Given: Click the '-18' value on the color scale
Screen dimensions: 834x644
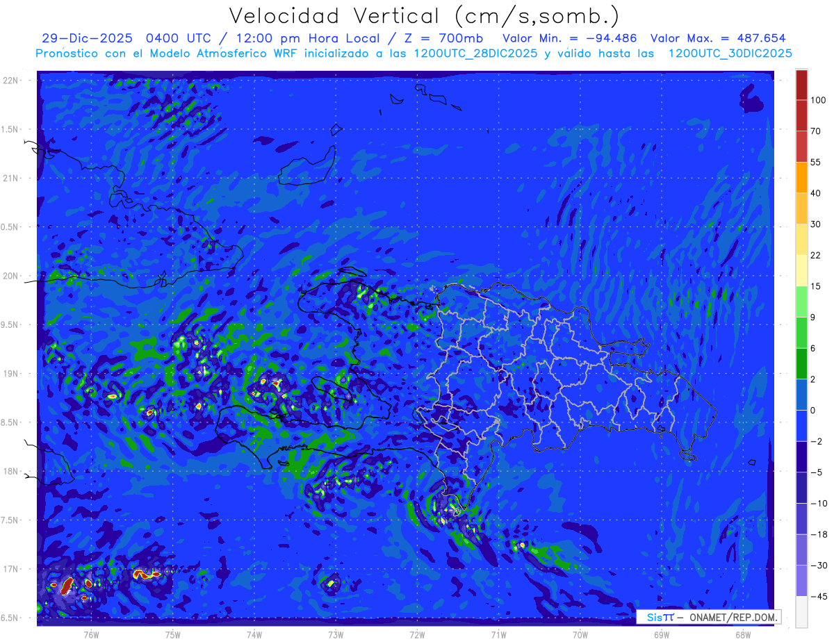Looking at the screenshot, I should 818,534.
